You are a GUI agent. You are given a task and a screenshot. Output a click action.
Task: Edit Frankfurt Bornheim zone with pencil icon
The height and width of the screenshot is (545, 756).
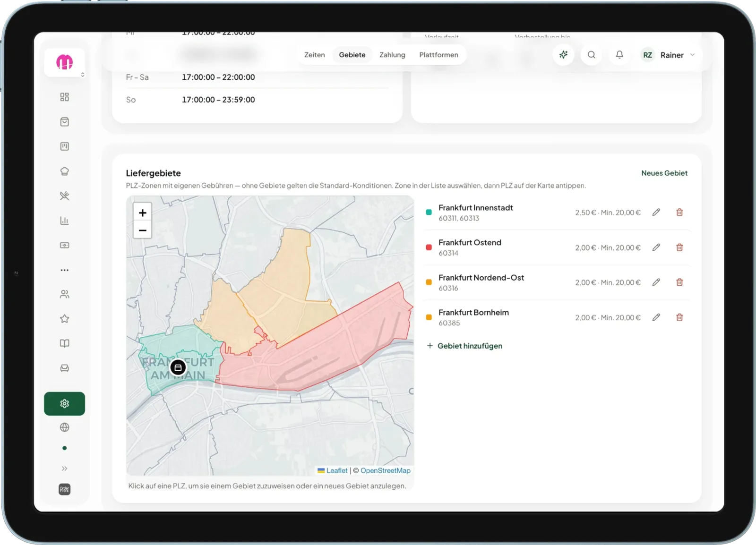coord(656,317)
